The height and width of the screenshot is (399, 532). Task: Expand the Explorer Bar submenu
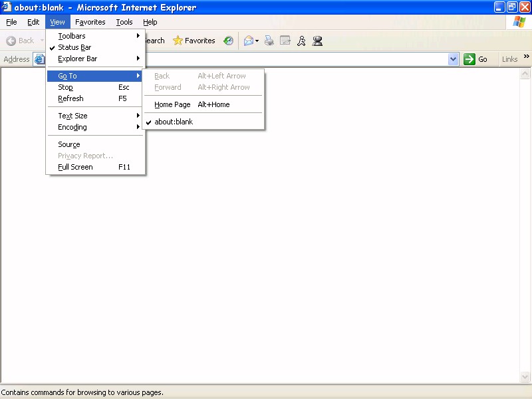(96, 59)
